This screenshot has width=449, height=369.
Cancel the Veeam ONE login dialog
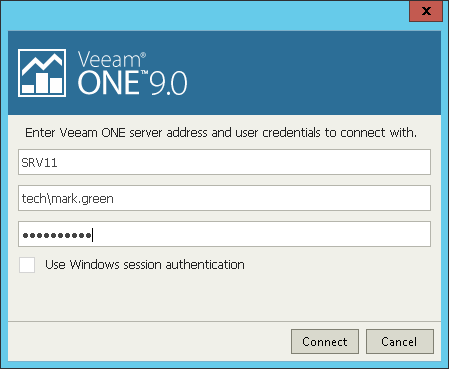400,341
